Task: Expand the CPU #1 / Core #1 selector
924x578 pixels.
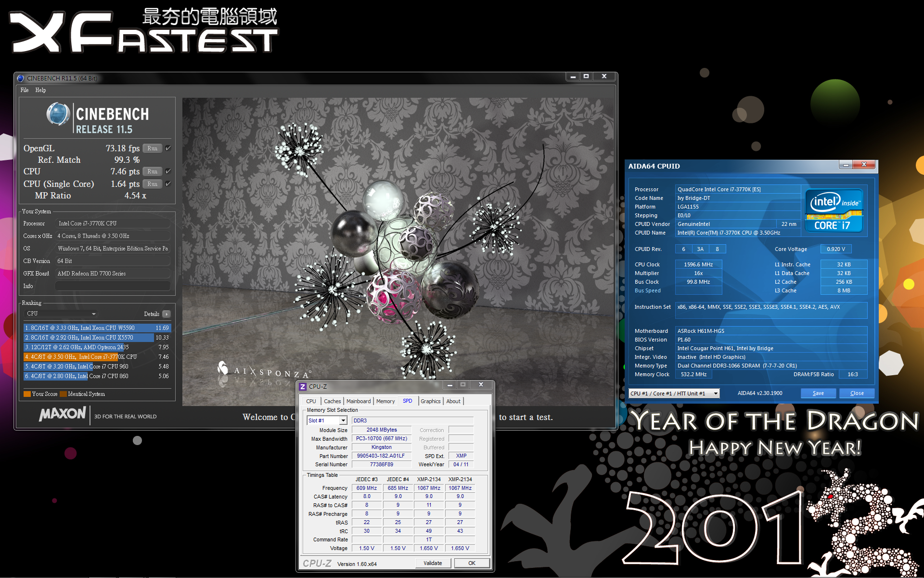Action: (716, 394)
